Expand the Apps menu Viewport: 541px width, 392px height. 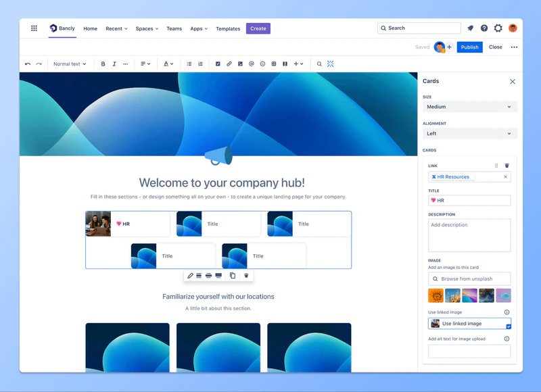[x=199, y=28]
